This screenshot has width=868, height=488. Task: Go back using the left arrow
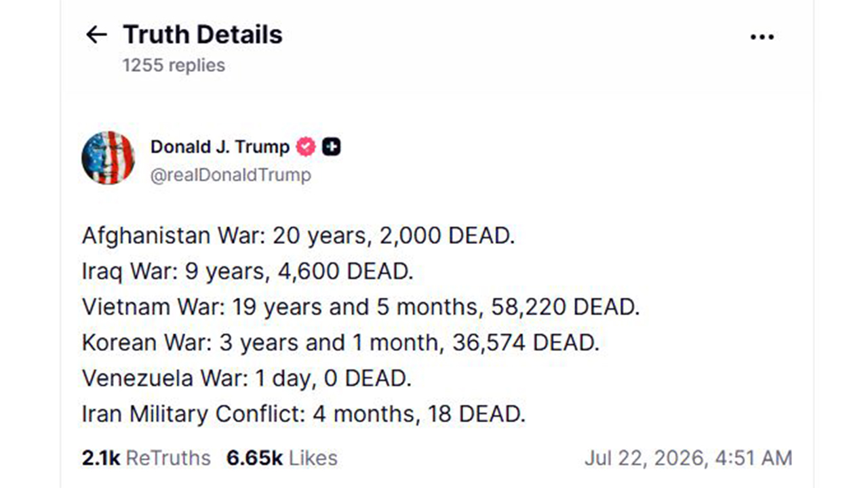click(96, 35)
